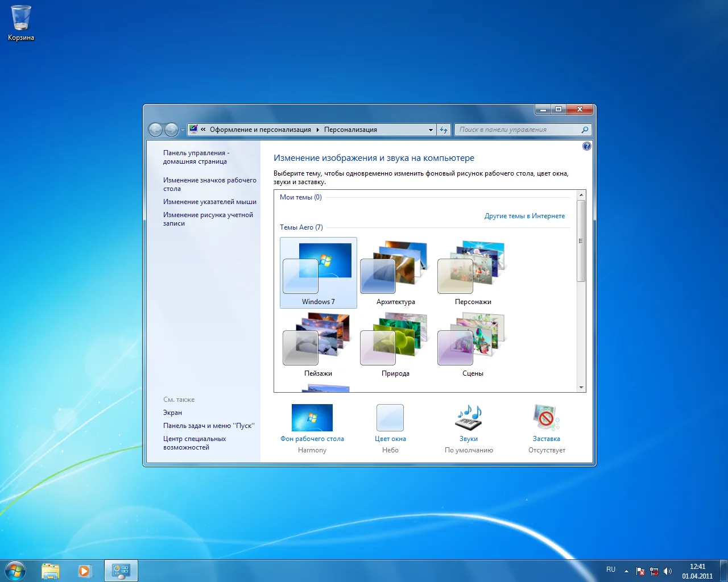The image size is (728, 582).
Task: Click the themes list scrollbar thumb
Action: pyautogui.click(x=581, y=240)
